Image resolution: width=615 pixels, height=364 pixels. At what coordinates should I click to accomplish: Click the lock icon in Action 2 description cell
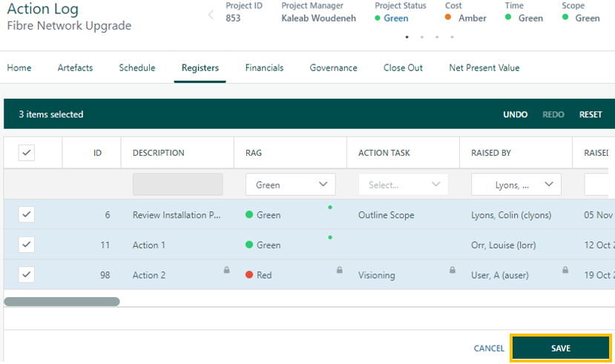tap(227, 270)
